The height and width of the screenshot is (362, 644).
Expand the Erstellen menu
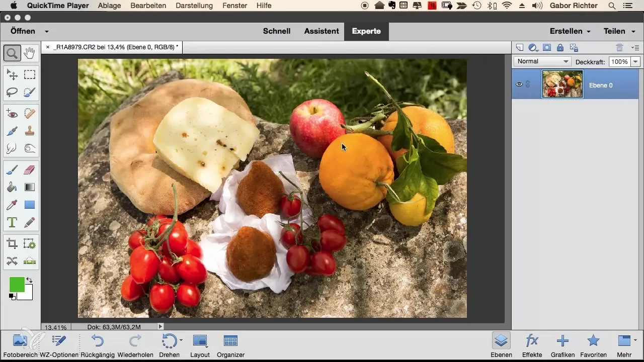coord(570,31)
